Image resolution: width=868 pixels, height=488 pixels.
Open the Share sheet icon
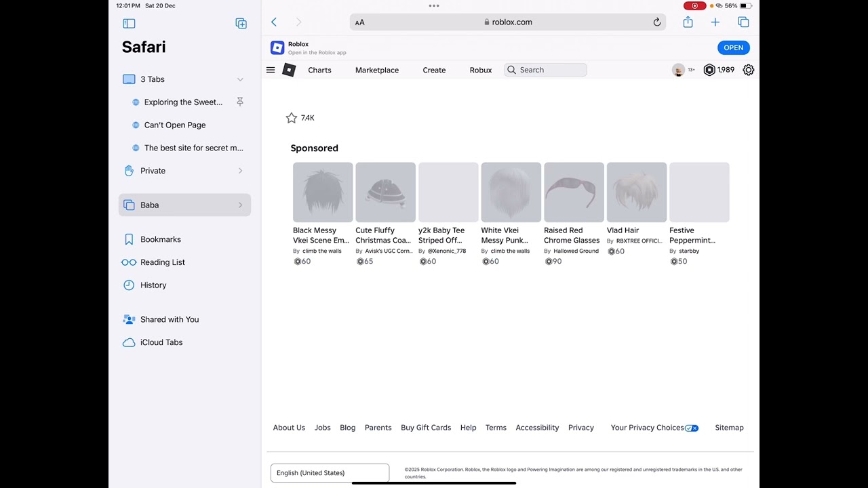pyautogui.click(x=688, y=22)
